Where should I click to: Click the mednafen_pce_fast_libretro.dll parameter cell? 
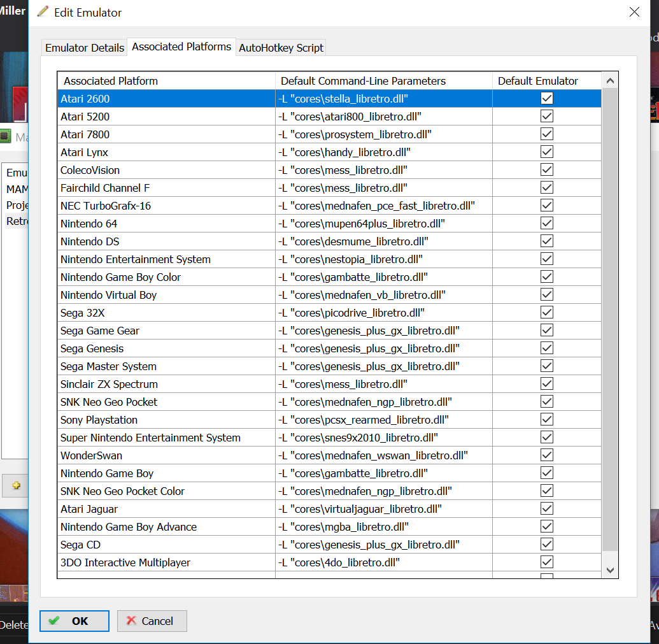click(384, 206)
